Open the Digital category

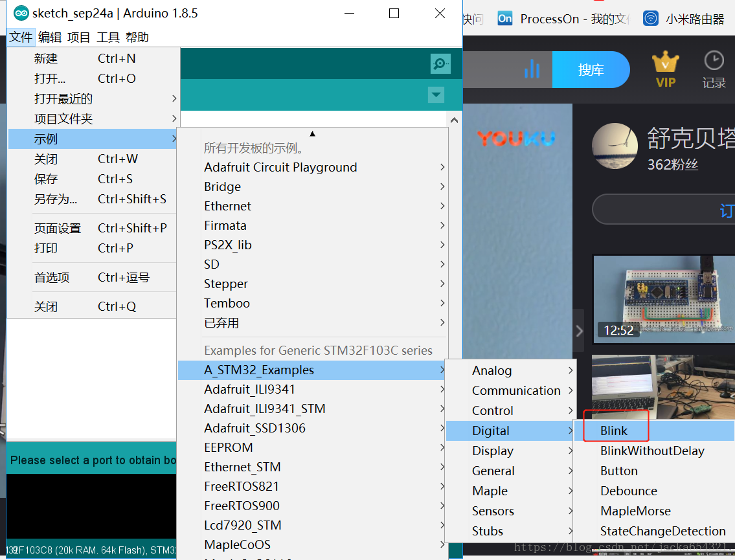coord(510,431)
